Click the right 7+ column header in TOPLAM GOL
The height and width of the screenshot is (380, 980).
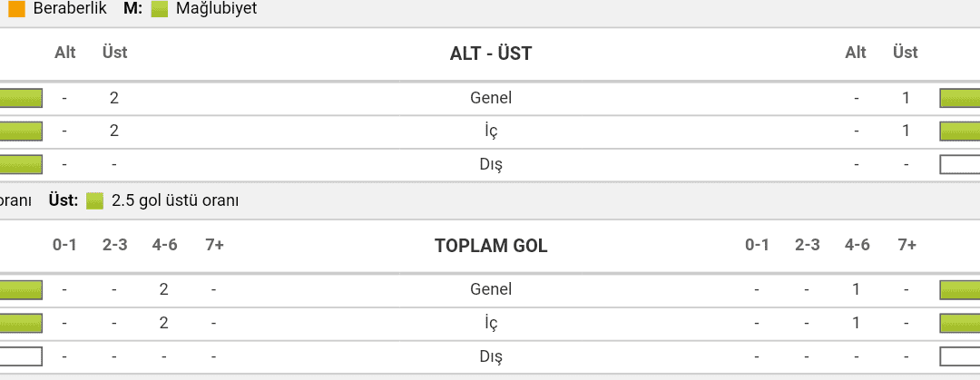[906, 245]
